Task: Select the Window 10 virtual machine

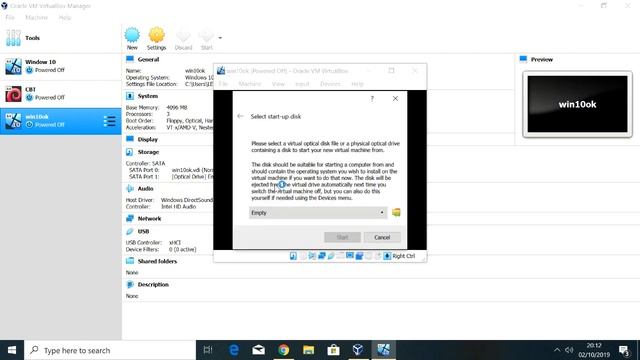Action: point(60,66)
